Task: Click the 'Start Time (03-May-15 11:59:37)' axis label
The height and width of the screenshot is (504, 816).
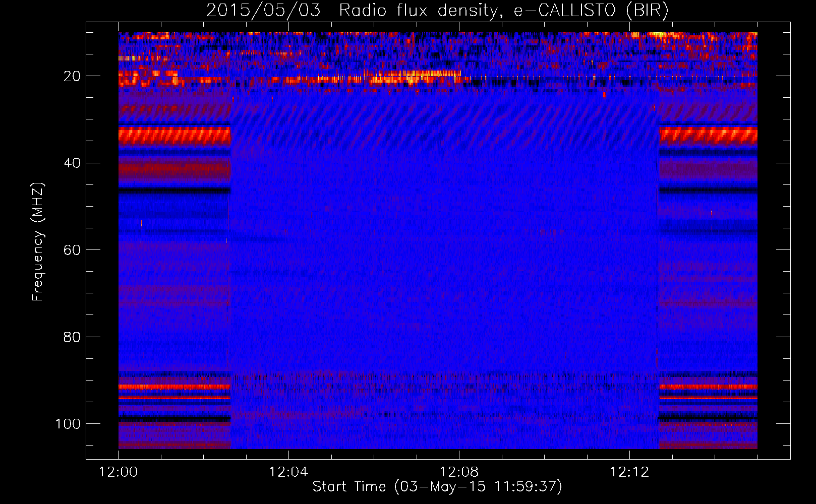Action: point(437,487)
